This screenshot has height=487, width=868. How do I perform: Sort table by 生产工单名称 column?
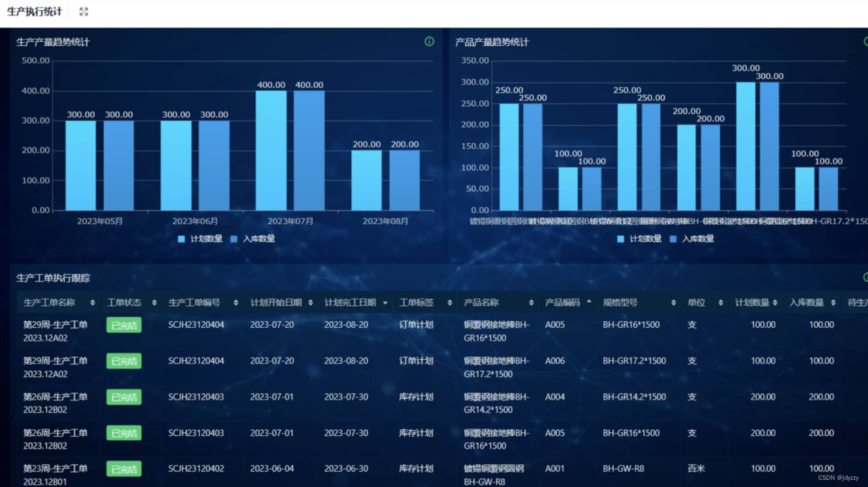pyautogui.click(x=92, y=302)
